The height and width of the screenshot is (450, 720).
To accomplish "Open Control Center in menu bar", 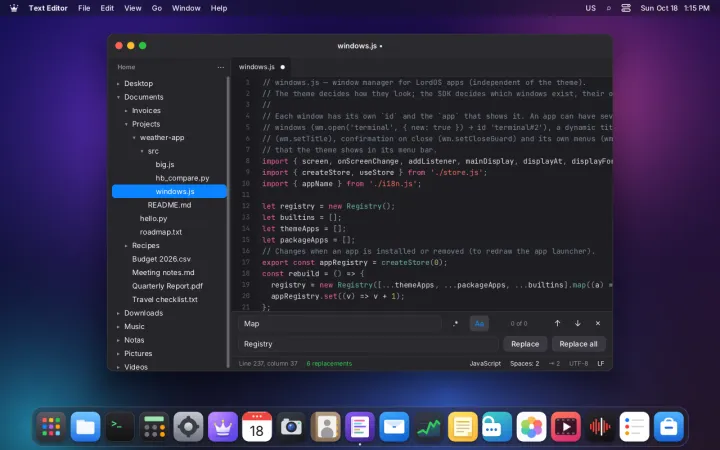I will click(x=626, y=8).
